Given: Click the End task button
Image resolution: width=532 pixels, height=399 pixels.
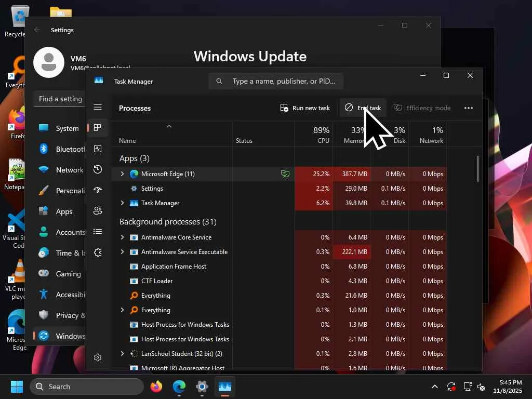Looking at the screenshot, I should 363,108.
